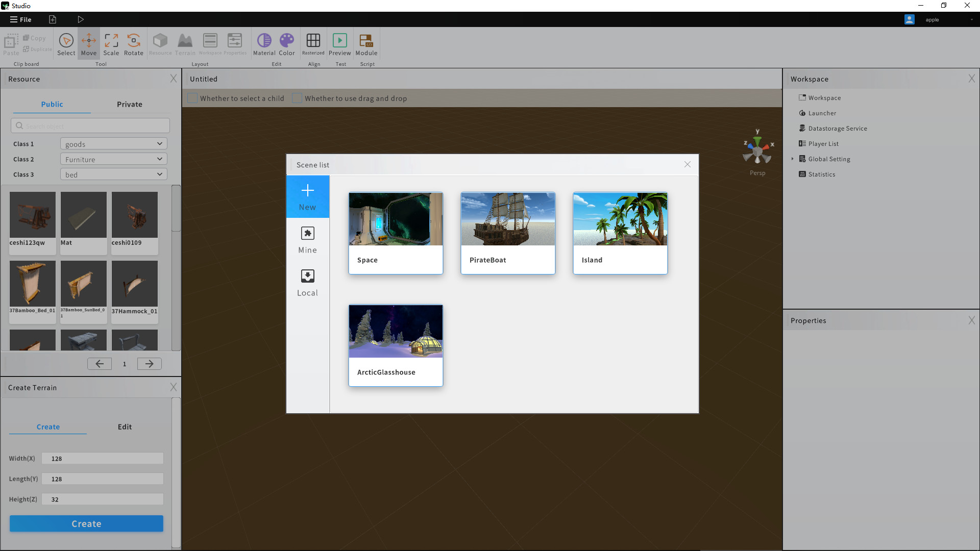Toggle Whether to select a child
This screenshot has width=980, height=551.
click(x=194, y=98)
